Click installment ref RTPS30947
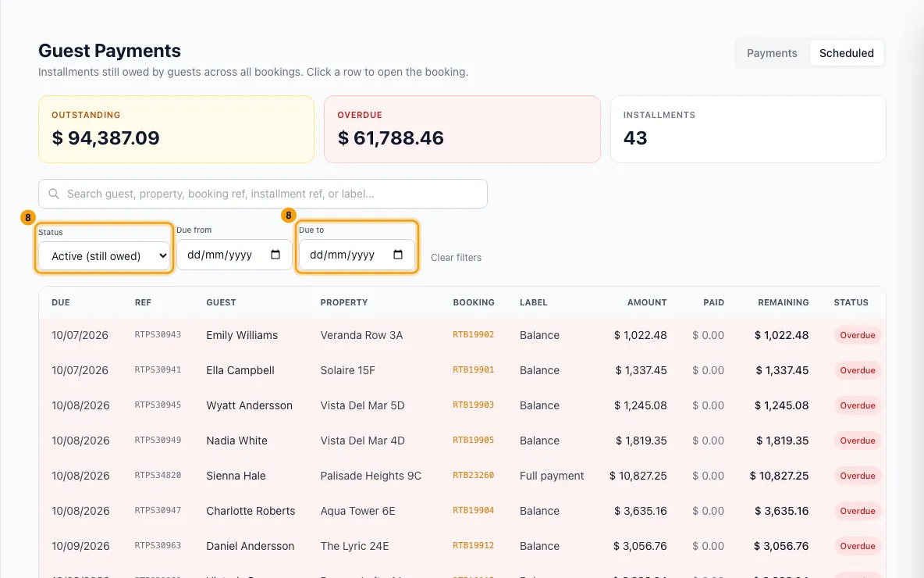Screen dimensions: 924x578 click(158, 511)
